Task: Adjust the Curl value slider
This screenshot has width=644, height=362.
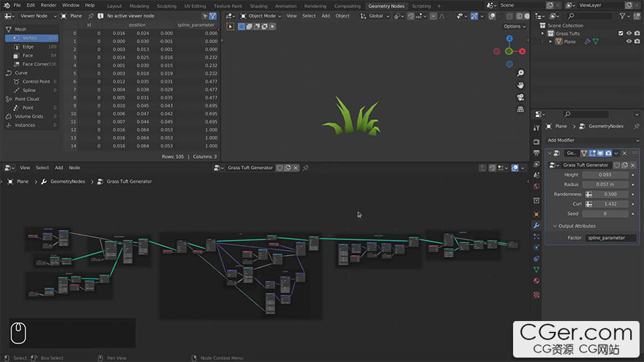Action: click(x=610, y=204)
